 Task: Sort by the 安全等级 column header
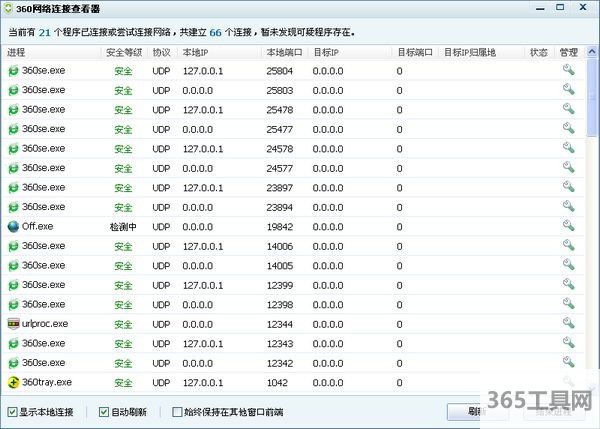(124, 51)
